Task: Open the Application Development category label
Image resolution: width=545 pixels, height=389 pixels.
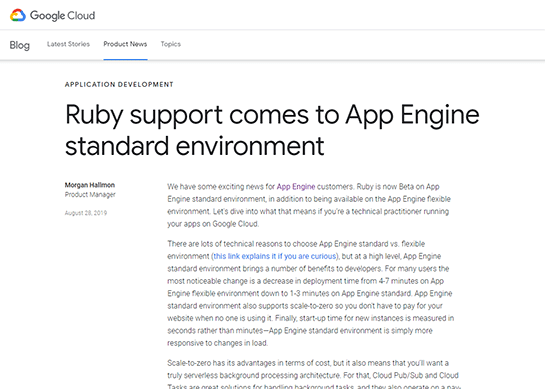Action: (119, 84)
